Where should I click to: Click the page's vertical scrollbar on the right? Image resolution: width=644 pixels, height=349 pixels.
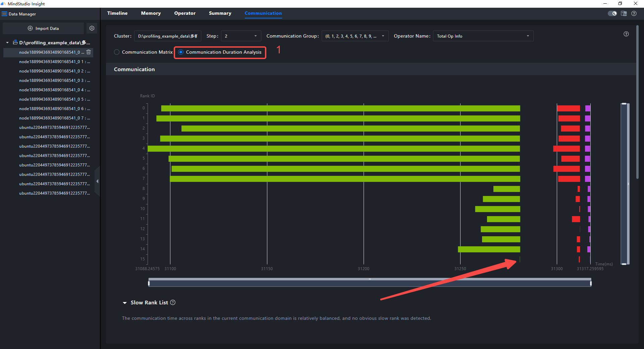click(637, 102)
